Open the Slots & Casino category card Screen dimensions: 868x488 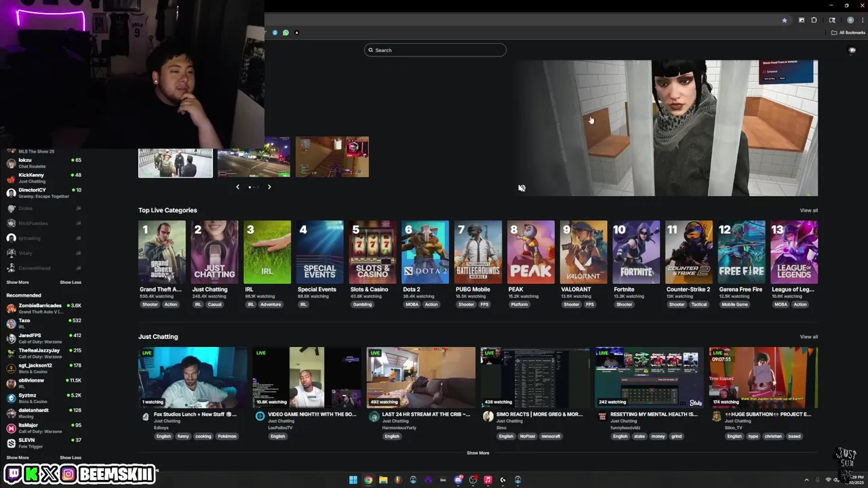pyautogui.click(x=373, y=252)
